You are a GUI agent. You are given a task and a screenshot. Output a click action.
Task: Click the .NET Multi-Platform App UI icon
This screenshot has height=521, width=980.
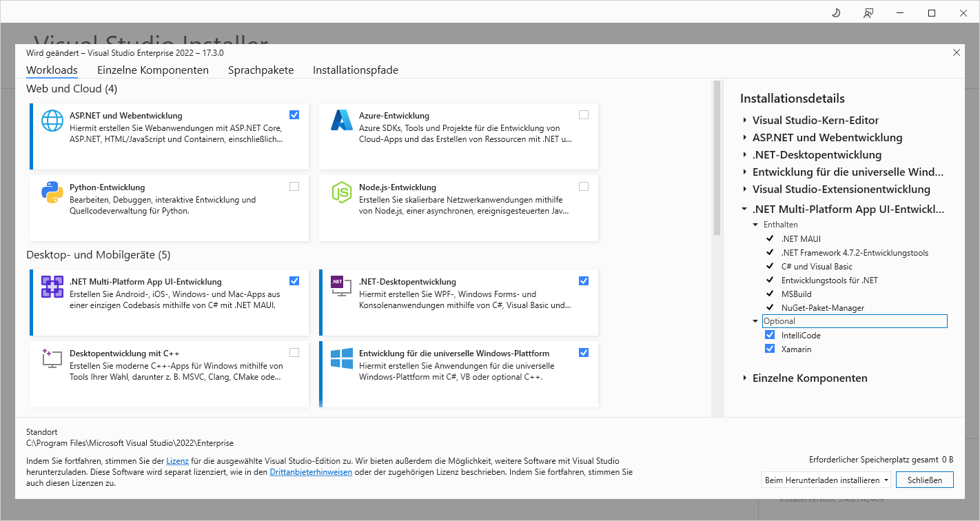[x=52, y=287]
